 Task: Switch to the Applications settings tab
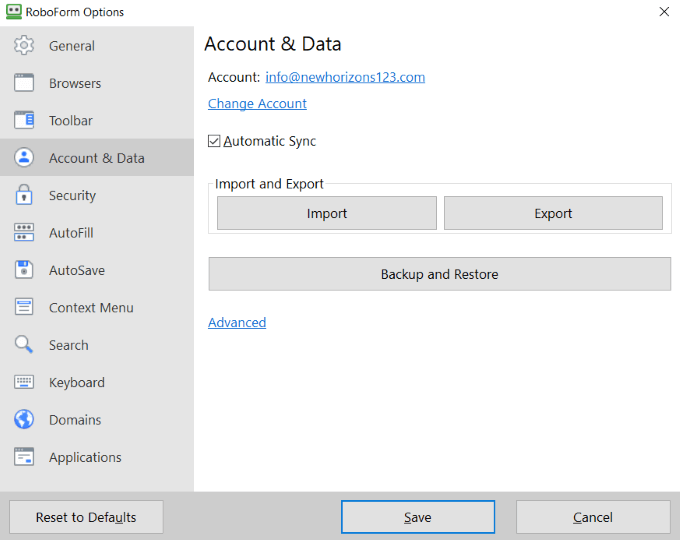[85, 458]
